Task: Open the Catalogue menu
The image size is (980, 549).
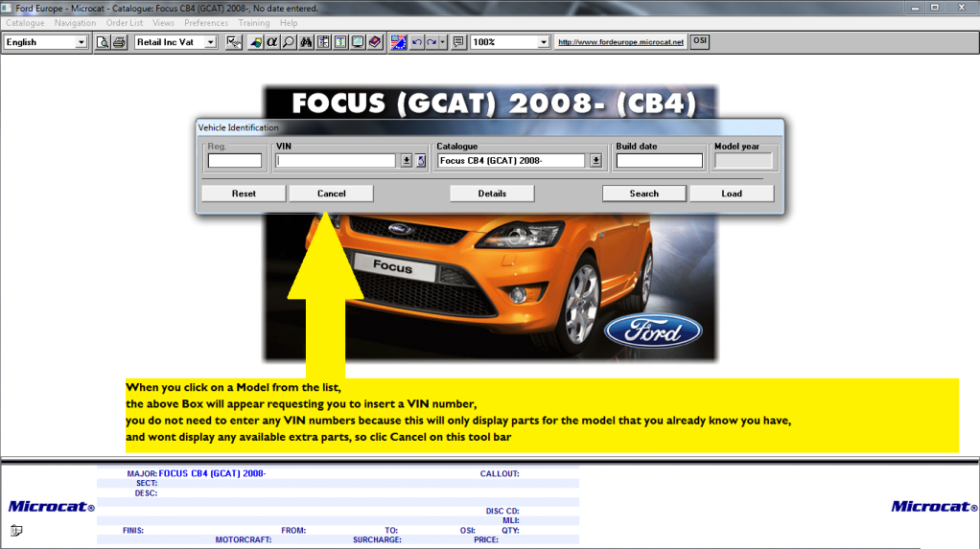Action: (x=25, y=22)
